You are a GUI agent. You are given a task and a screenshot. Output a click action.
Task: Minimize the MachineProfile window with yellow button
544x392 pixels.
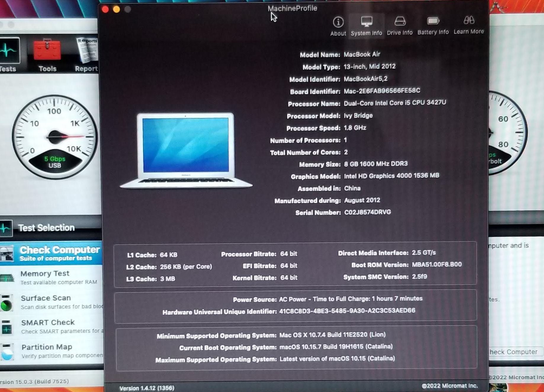tap(116, 9)
